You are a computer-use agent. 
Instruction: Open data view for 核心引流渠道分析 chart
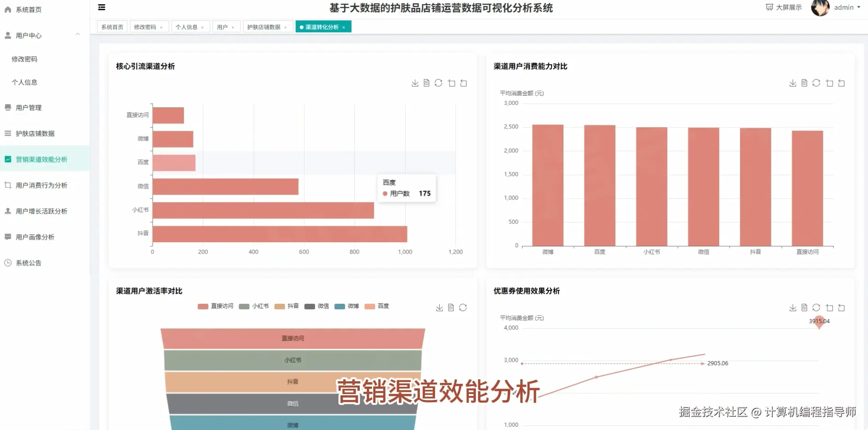tap(426, 83)
